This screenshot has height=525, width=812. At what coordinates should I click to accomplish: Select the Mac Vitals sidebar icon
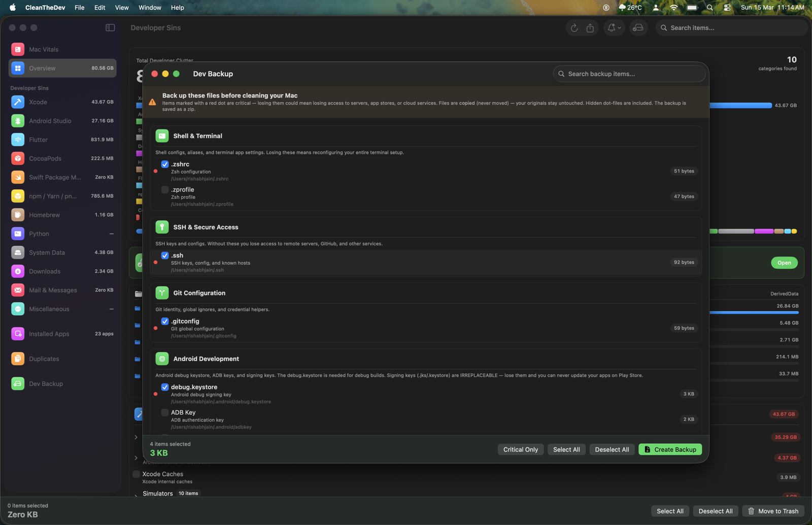point(18,49)
